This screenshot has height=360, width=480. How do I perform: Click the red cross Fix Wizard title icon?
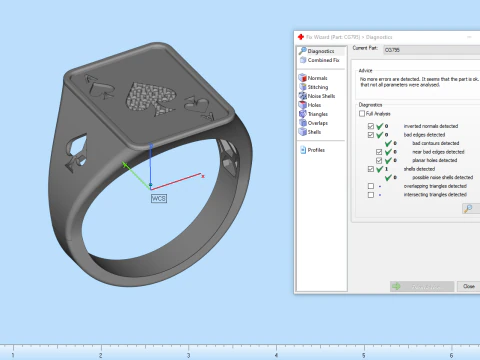[301, 37]
